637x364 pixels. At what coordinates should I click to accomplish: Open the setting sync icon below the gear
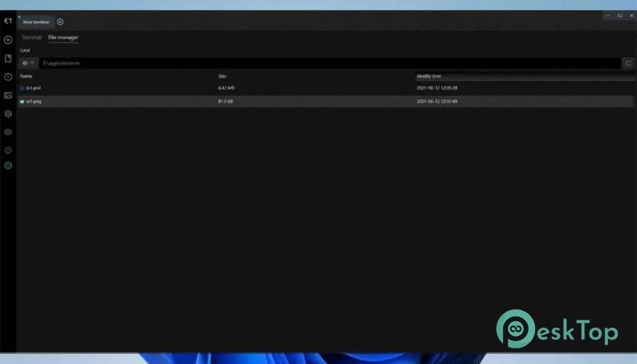coord(7,132)
